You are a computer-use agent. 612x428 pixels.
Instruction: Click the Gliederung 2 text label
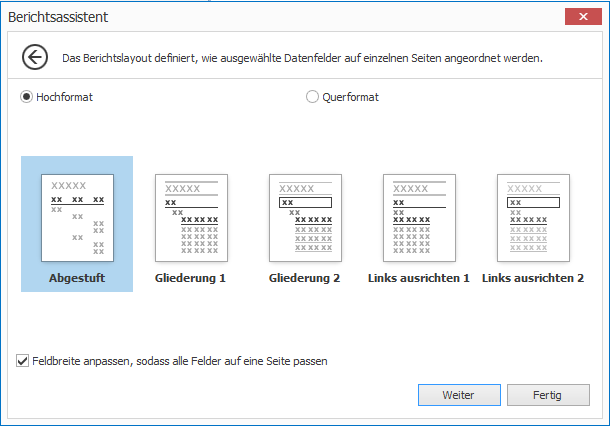[305, 278]
